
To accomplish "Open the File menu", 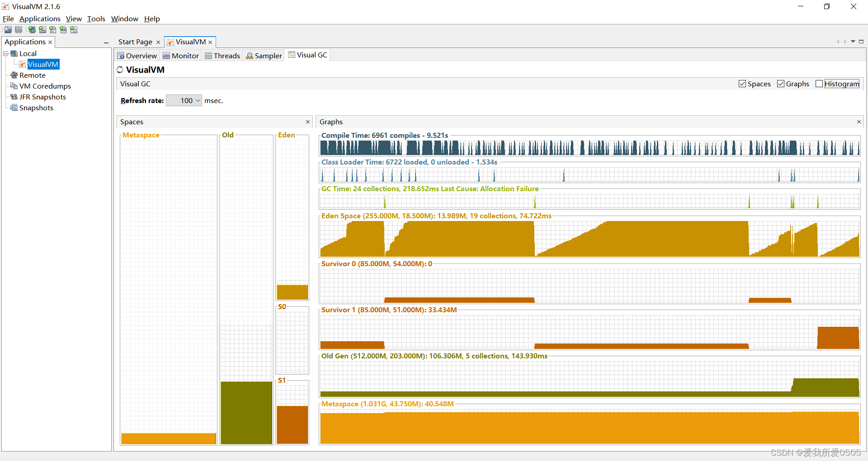I will (8, 19).
